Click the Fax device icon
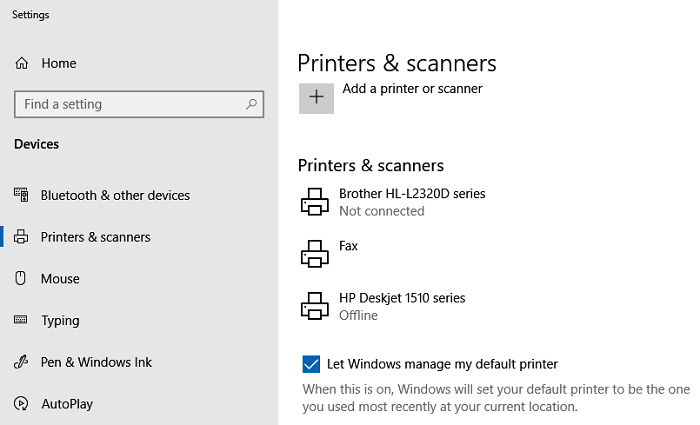 point(315,253)
